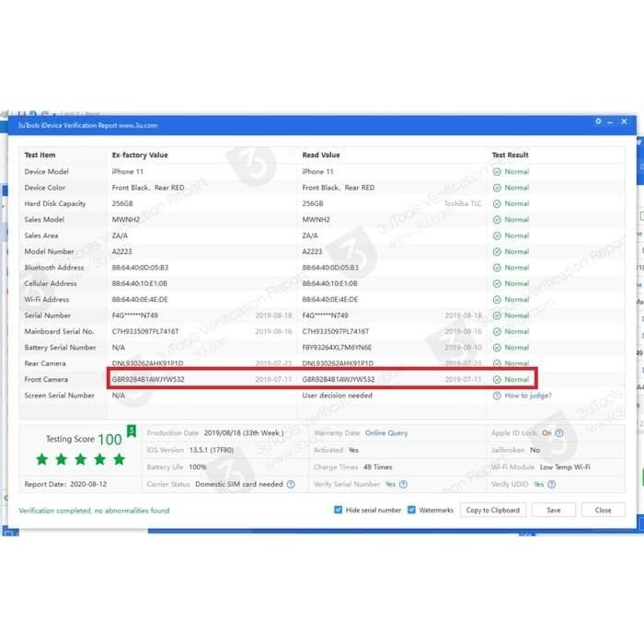Click Domestic SIM card needed text
Screen dimensions: 644x644
[x=239, y=484]
